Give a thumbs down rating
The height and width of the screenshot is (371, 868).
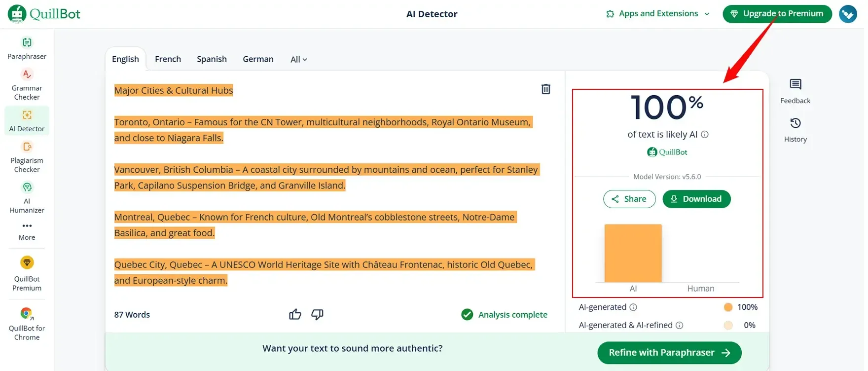coord(317,314)
